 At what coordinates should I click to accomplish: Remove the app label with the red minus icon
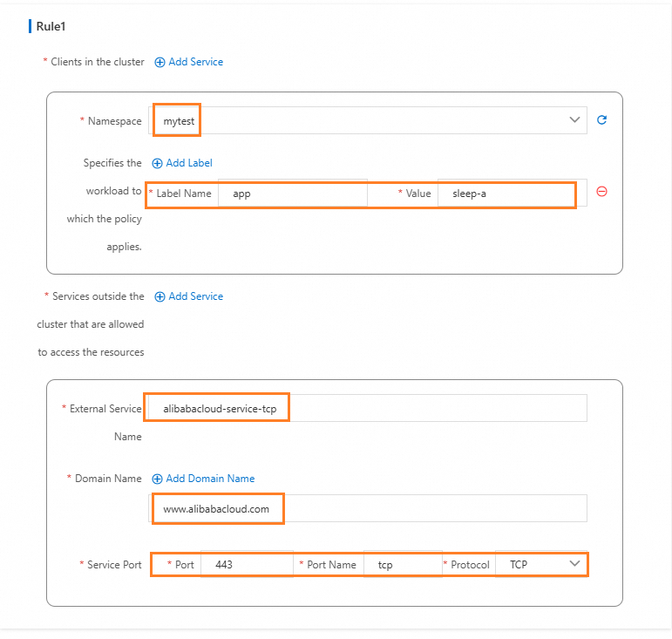tap(601, 192)
